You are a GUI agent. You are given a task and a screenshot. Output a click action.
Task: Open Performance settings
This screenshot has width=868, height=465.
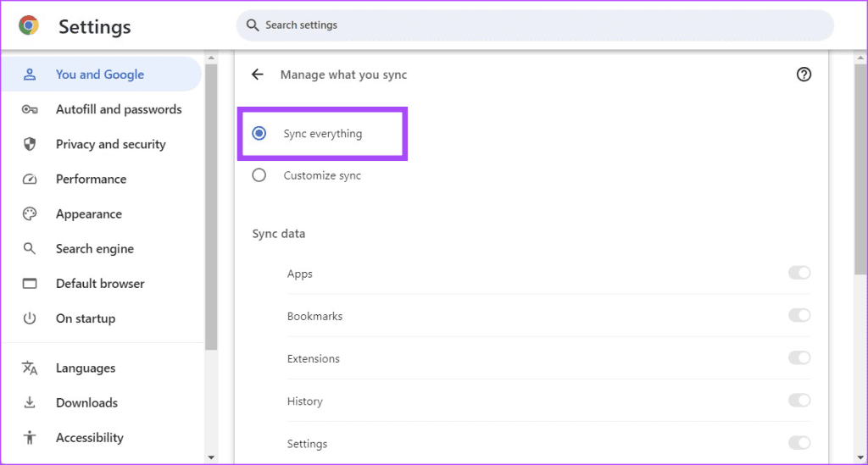(x=103, y=179)
